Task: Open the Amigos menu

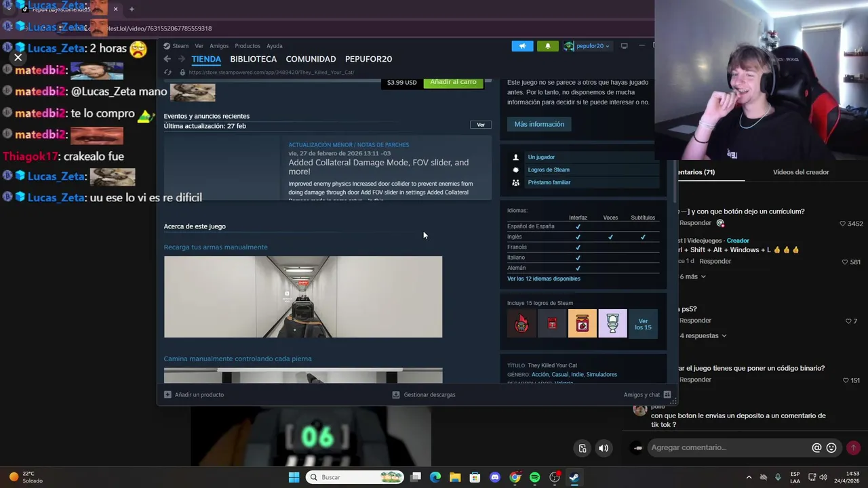Action: tap(219, 46)
